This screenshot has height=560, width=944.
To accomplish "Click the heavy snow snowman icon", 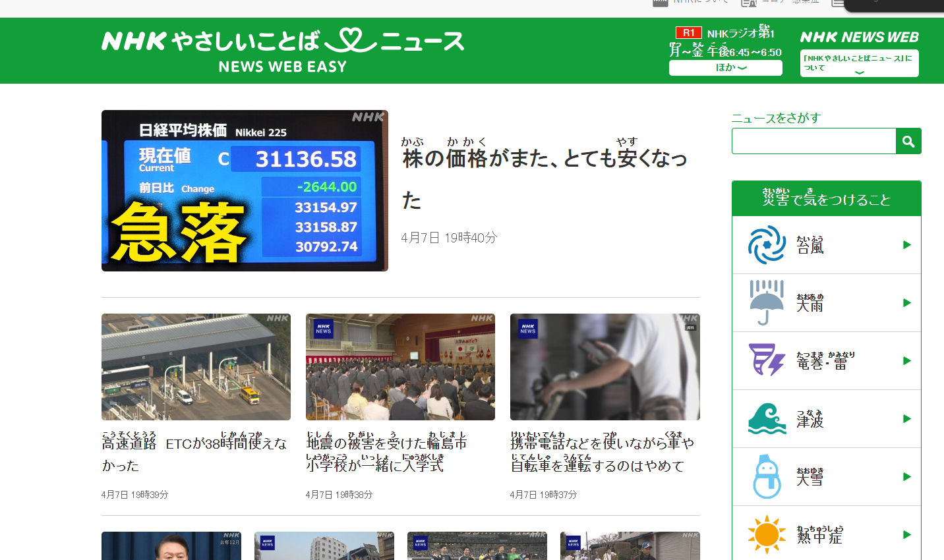I will click(x=767, y=476).
